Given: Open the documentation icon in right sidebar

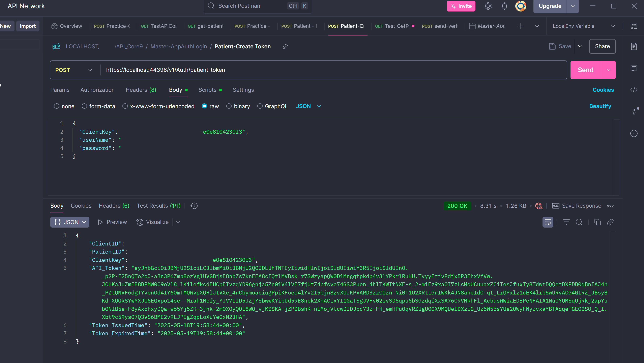Looking at the screenshot, I should [634, 46].
